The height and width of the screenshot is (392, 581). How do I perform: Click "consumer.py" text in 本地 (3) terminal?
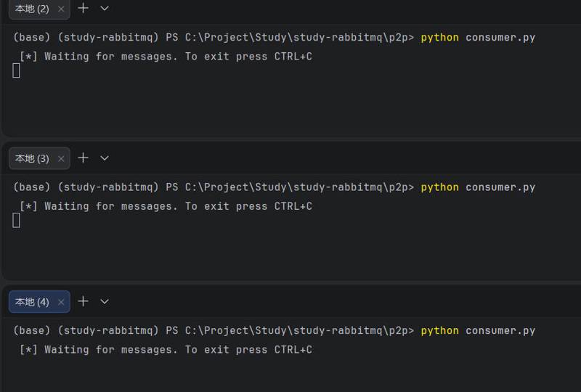click(x=500, y=187)
